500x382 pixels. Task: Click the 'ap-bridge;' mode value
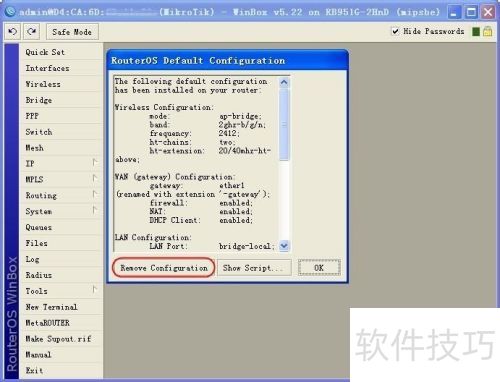(x=240, y=116)
